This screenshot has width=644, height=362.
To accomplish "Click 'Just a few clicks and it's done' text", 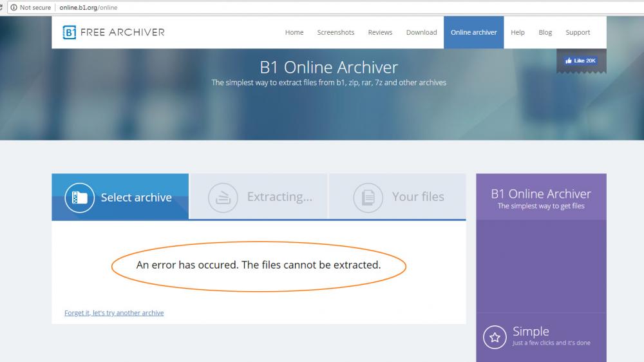I will pos(551,343).
